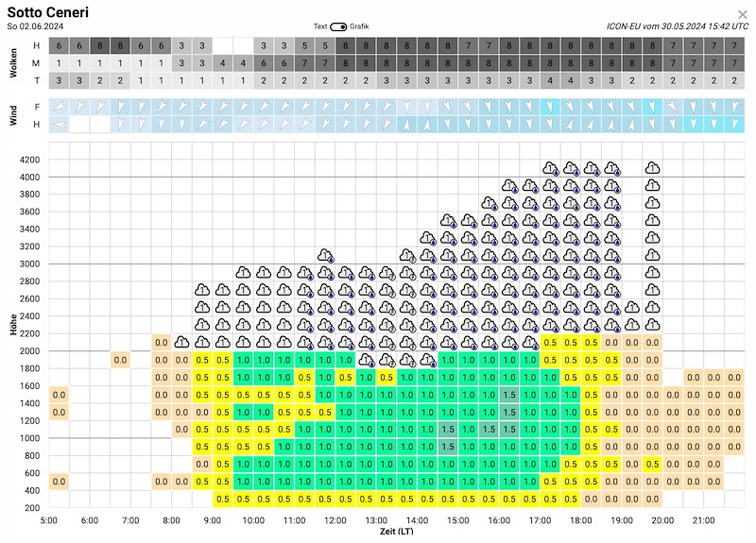Viewport: 756px width, 543px height.
Task: Close the Sotto Ceneri forecast panel
Action: pos(743,14)
